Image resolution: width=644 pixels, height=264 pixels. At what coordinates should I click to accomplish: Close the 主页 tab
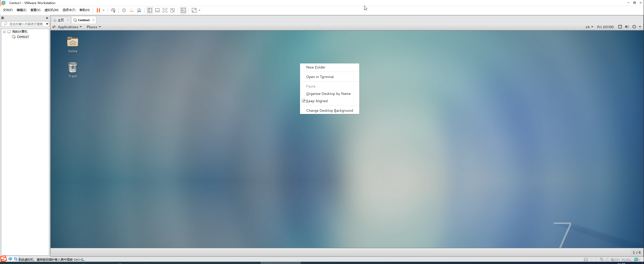point(68,20)
